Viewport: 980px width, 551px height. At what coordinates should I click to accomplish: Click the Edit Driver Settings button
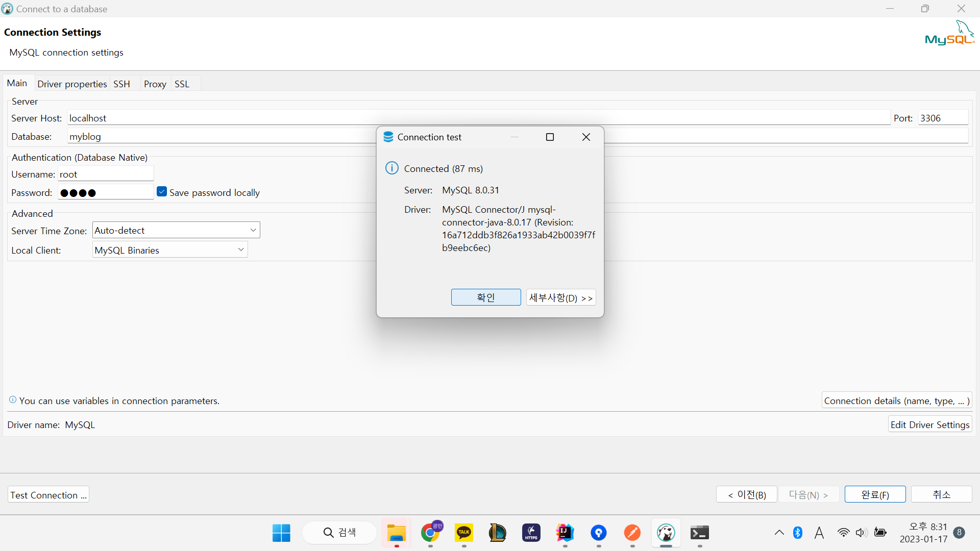[929, 424]
